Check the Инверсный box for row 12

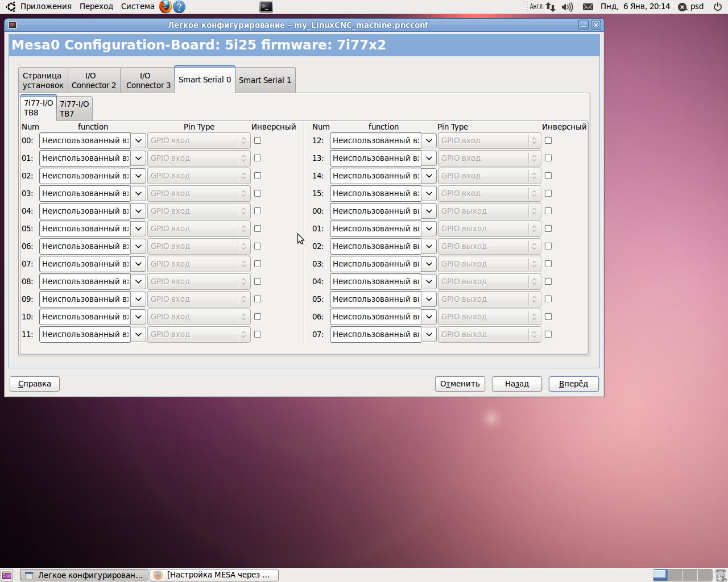[x=548, y=140]
